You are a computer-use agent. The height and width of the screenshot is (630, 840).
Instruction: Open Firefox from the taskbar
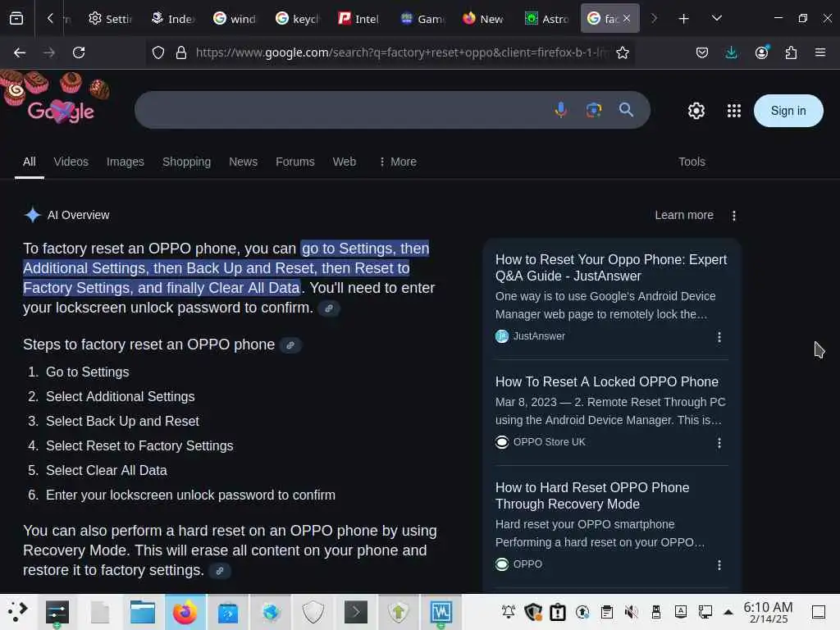185,612
